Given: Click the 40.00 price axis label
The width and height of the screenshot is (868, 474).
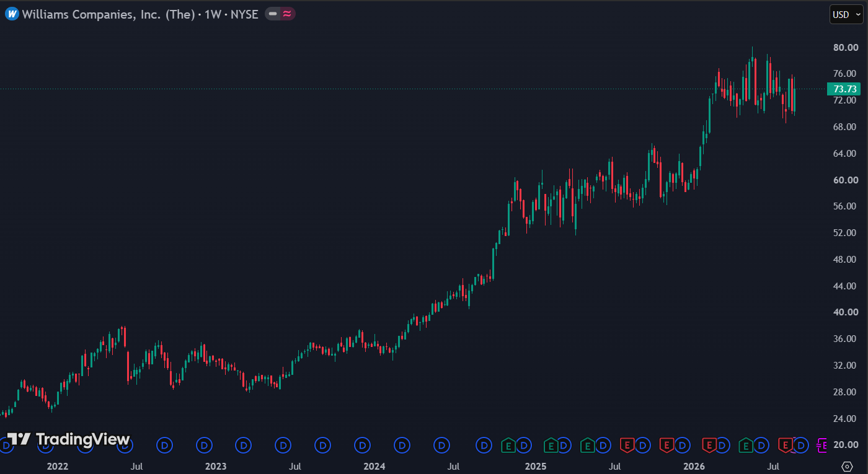Looking at the screenshot, I should point(846,312).
